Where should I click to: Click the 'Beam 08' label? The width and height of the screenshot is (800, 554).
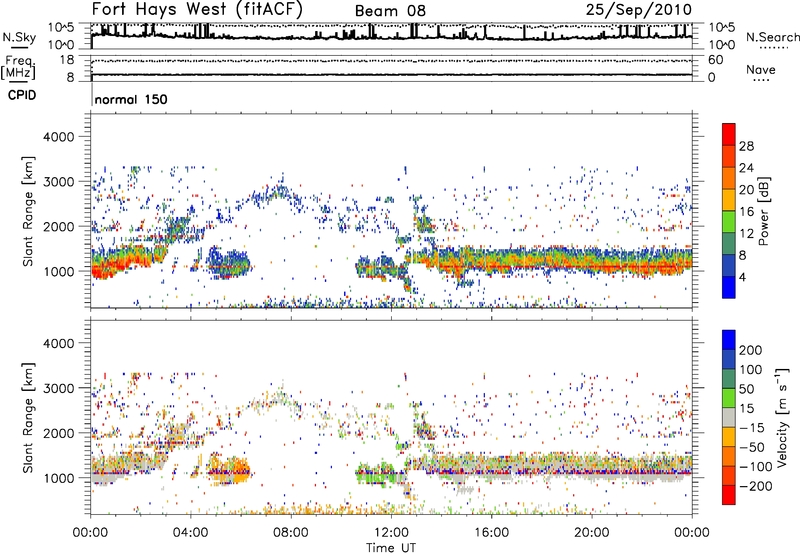[x=390, y=11]
